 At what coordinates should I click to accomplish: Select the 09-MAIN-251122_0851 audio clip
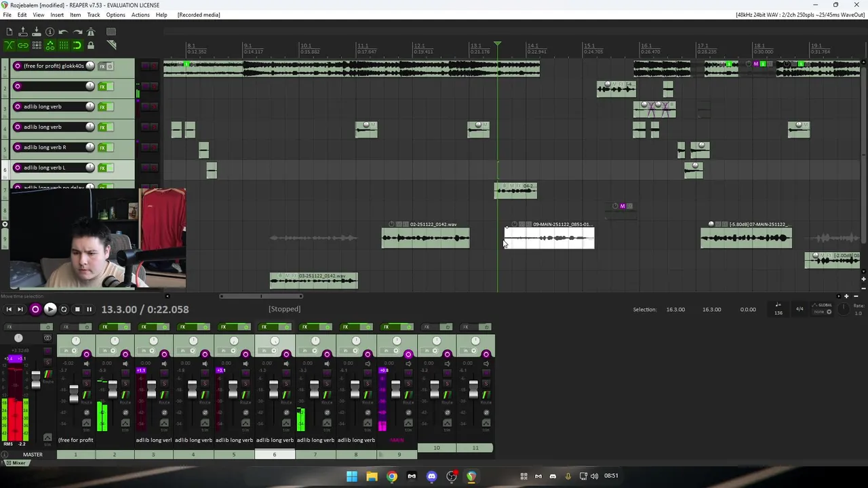[549, 238]
